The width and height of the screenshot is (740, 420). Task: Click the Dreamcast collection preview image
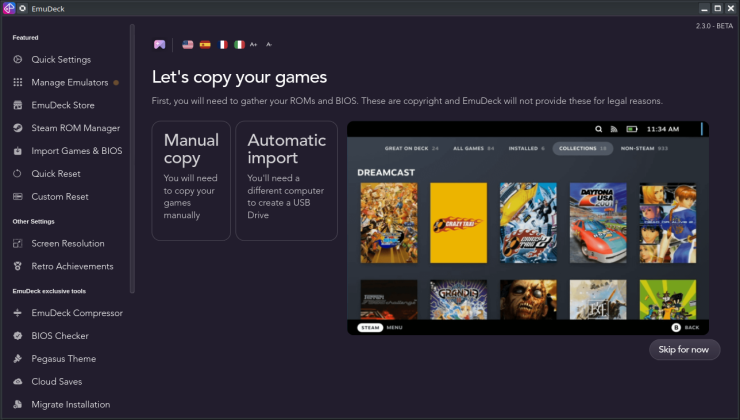[527, 228]
